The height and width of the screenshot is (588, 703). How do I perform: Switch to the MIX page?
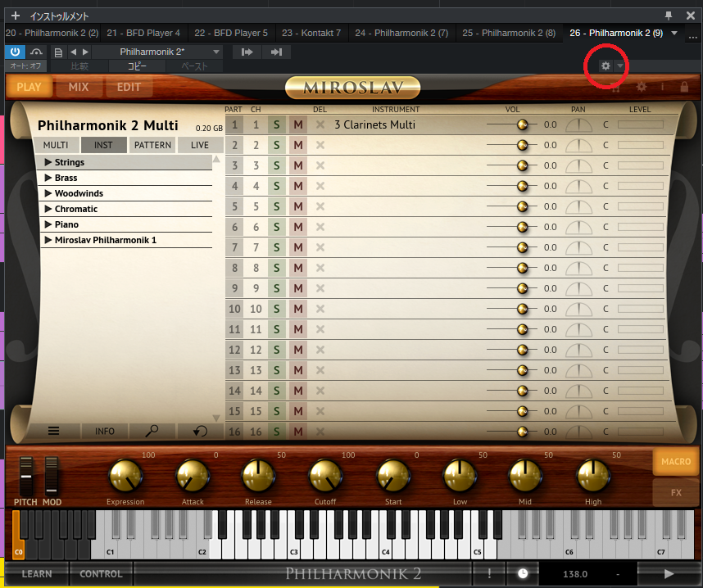(79, 87)
